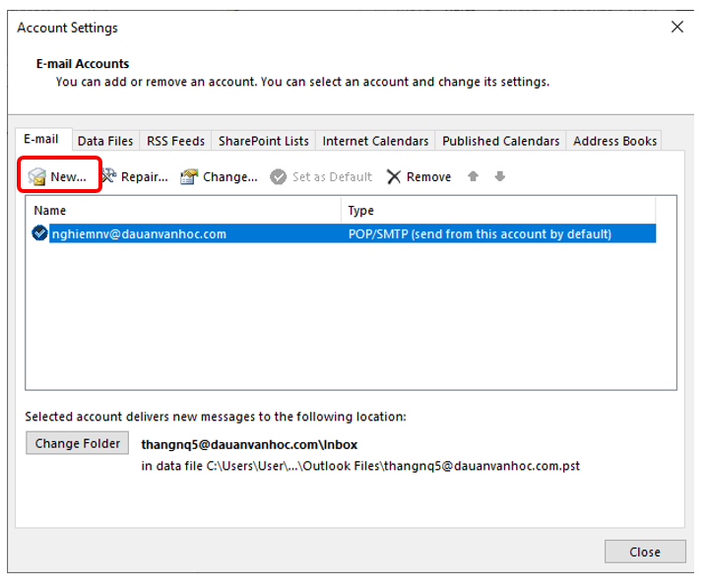
Task: Open the Published Calendars tab
Action: 500,141
